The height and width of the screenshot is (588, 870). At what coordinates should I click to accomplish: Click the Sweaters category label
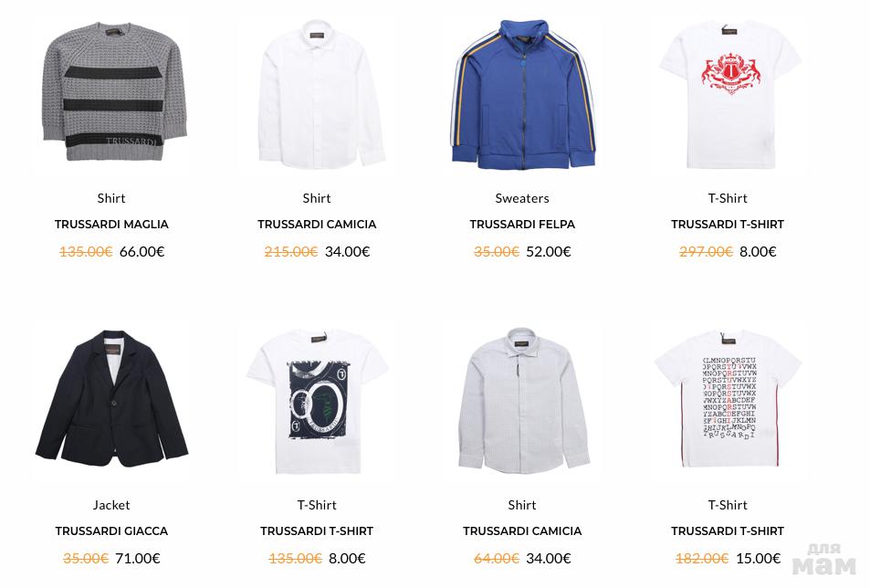[522, 198]
